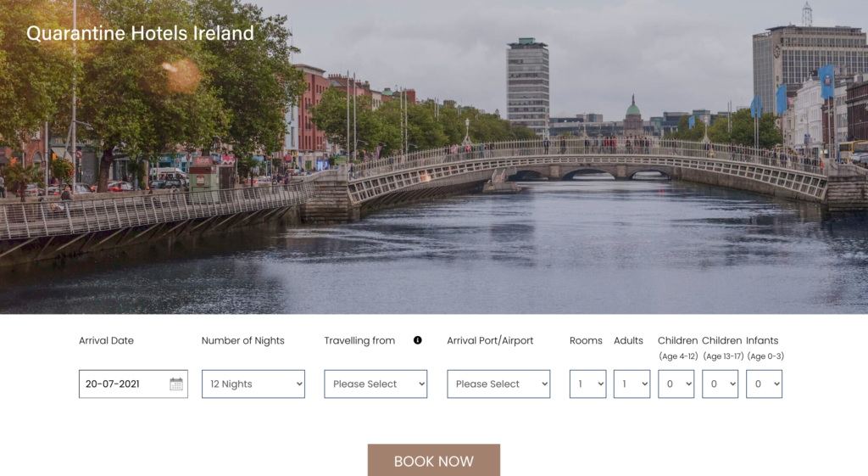
Task: Click the Quarantine Hotels Ireland site title
Action: click(140, 33)
